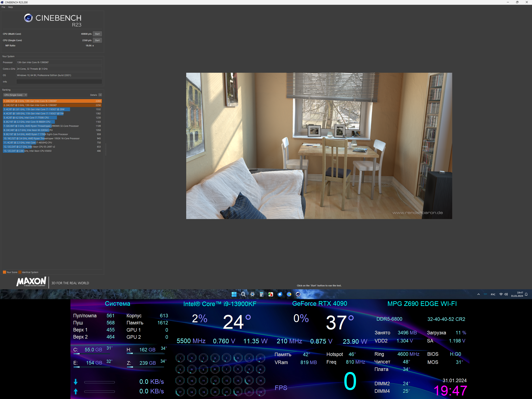This screenshot has height=399, width=532.
Task: Click the Cinebench icon in the taskbar
Action: [298, 294]
